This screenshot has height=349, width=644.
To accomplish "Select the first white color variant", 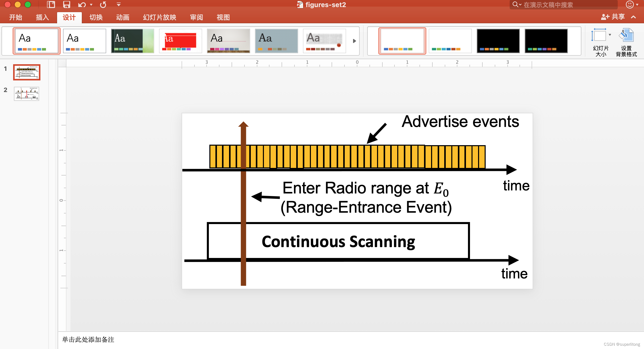I will (402, 41).
